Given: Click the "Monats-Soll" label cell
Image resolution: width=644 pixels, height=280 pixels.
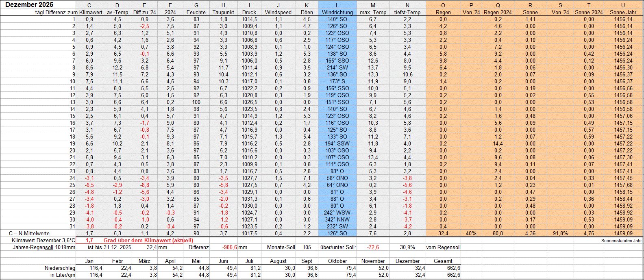Looking at the screenshot, I should click(281, 247).
